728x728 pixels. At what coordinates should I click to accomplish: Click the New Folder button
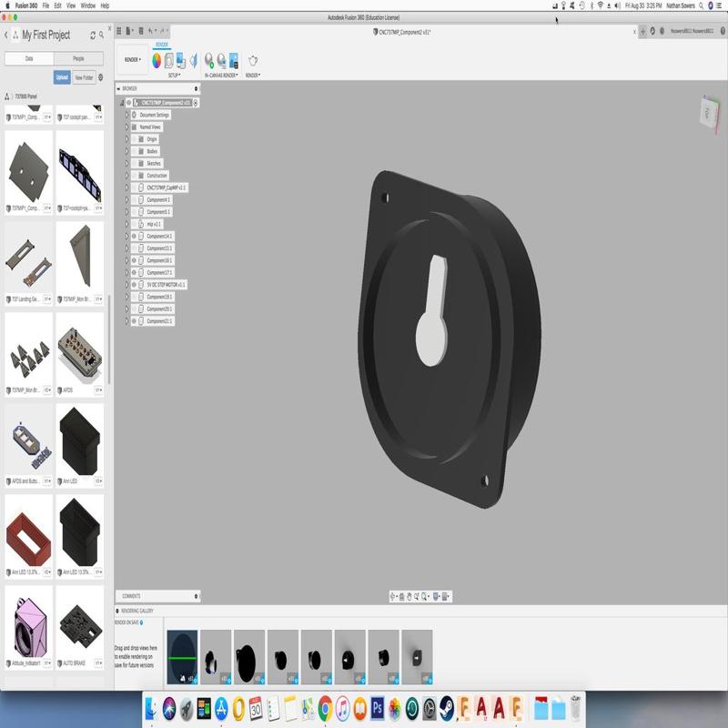(84, 77)
